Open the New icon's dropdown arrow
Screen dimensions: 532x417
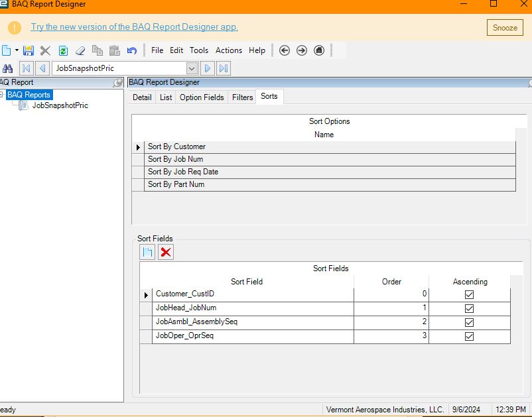point(17,50)
